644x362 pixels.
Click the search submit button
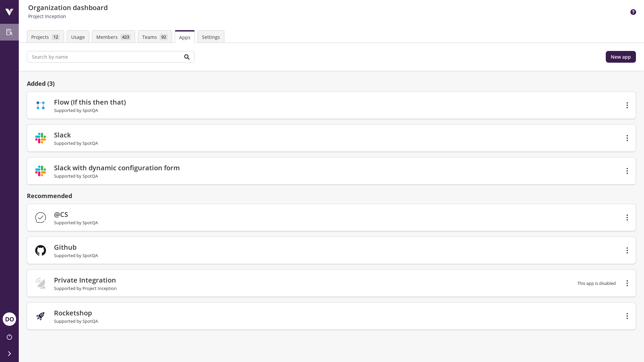(186, 57)
